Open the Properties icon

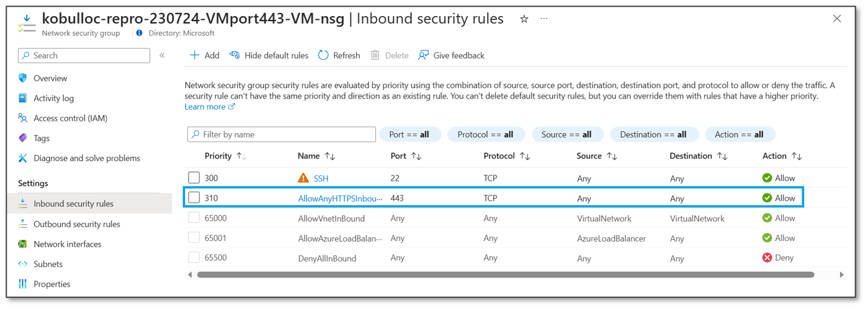click(x=23, y=284)
